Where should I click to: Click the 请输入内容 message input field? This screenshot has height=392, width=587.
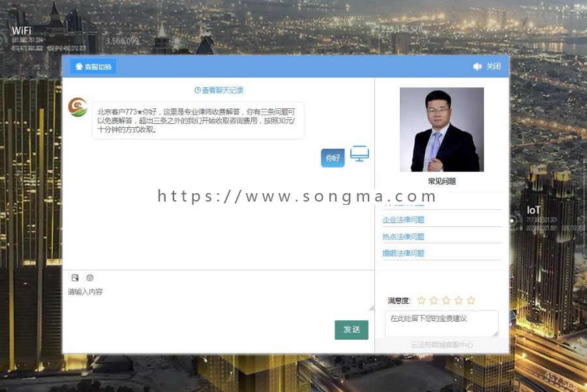coord(196,292)
